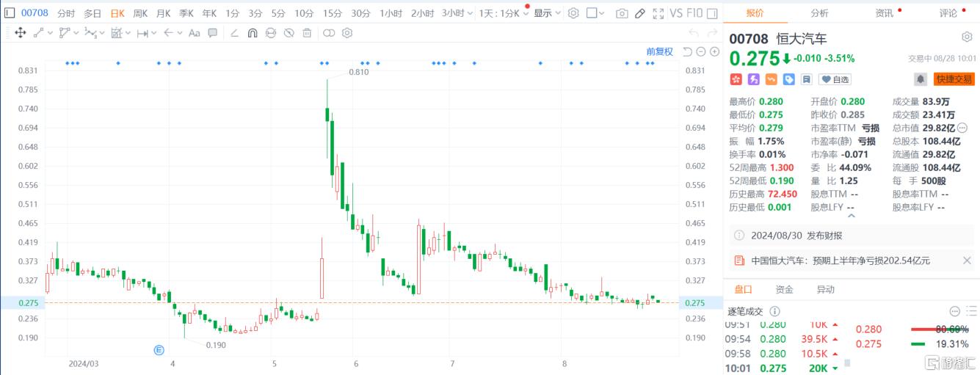Expand arrow annotation options arrow
The image size is (980, 375).
(180, 33)
